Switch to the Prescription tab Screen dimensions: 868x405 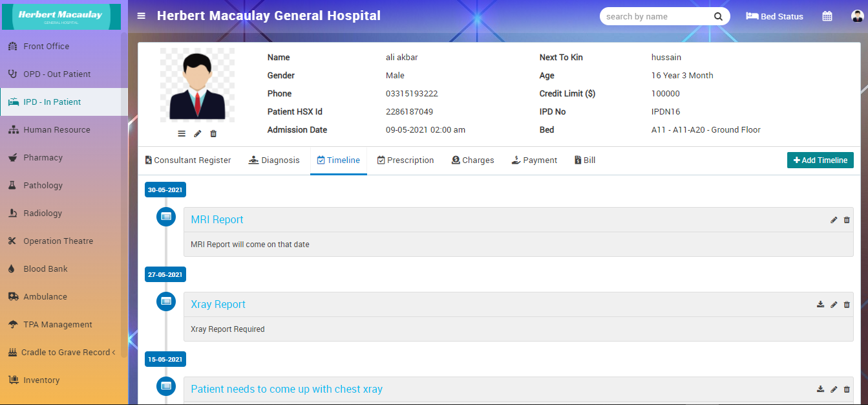click(x=405, y=160)
